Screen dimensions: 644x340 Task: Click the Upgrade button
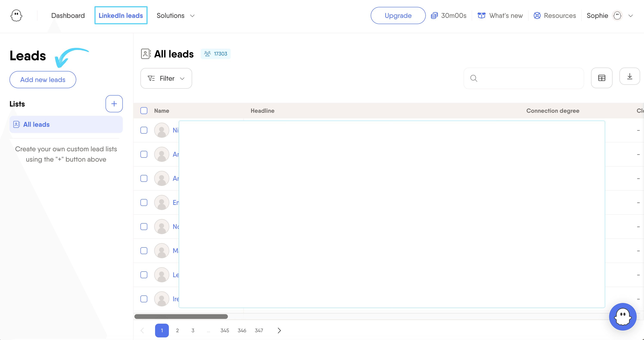pos(398,15)
